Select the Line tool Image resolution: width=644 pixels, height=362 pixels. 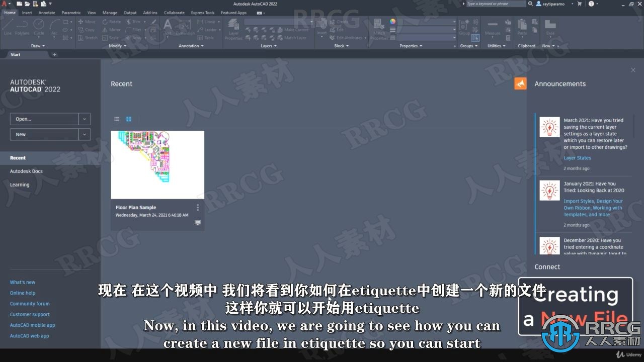8,27
